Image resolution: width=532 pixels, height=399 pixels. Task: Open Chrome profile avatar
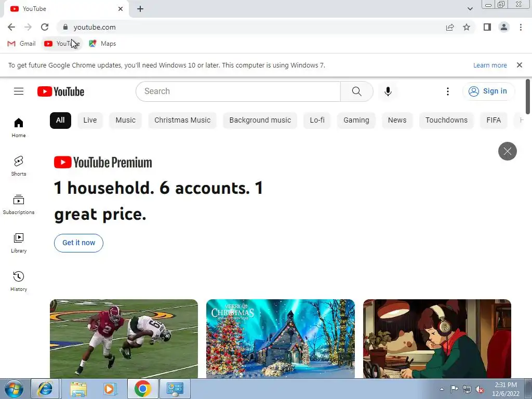coord(504,27)
